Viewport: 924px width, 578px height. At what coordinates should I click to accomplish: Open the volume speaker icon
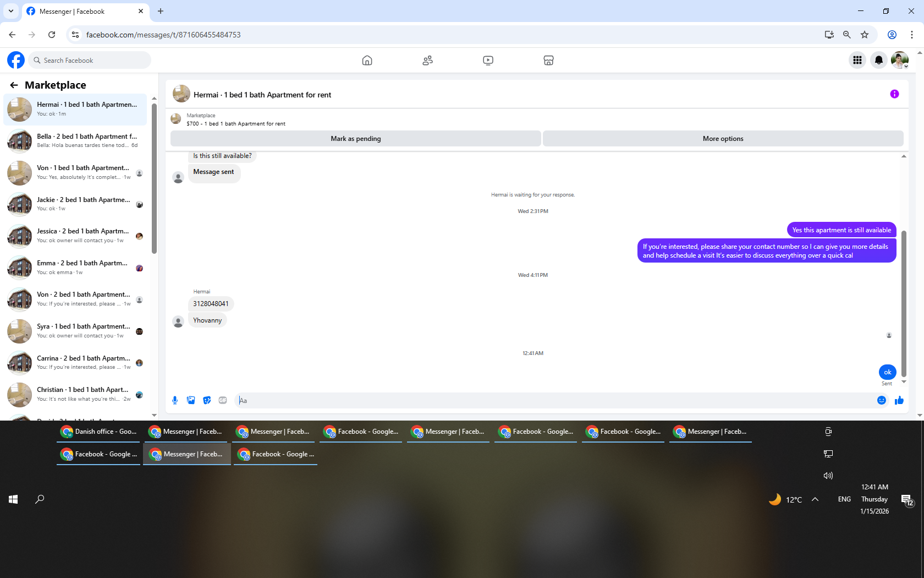828,476
